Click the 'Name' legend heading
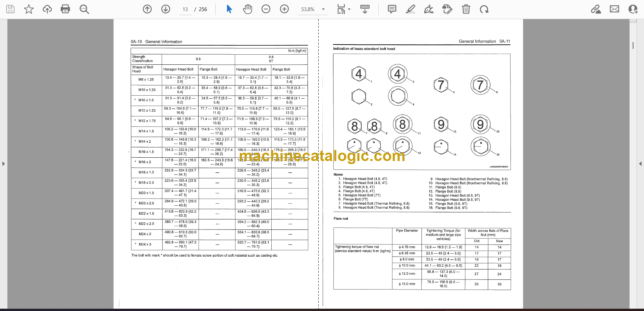Viewport: 644px width, 311px height. tap(338, 174)
